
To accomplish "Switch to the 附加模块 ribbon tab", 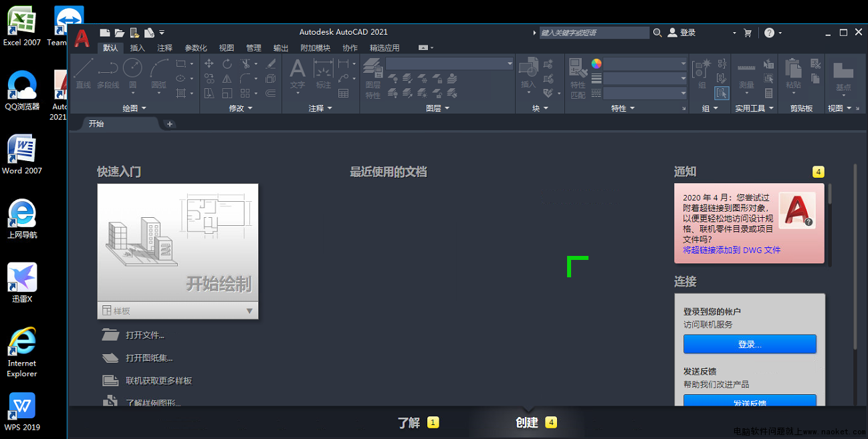I will click(x=315, y=48).
